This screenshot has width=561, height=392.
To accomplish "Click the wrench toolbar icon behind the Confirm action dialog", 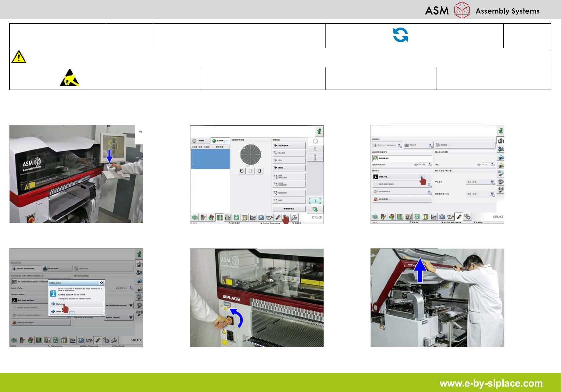I will [x=114, y=340].
